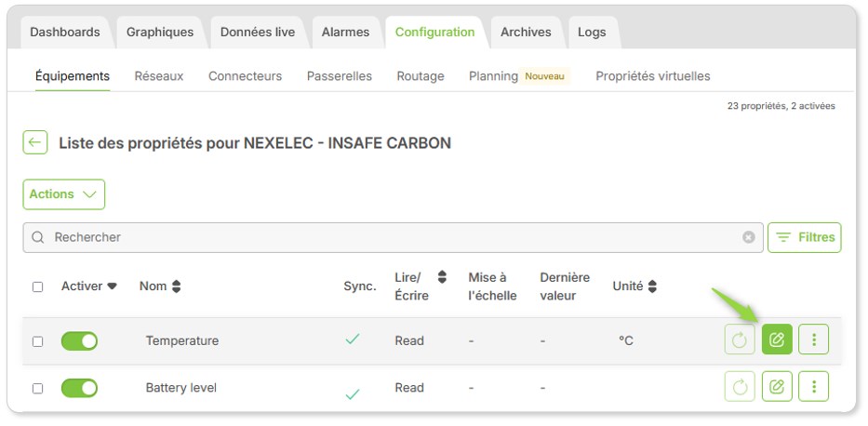Click the Temperature property name
The width and height of the screenshot is (868, 426).
pos(182,340)
